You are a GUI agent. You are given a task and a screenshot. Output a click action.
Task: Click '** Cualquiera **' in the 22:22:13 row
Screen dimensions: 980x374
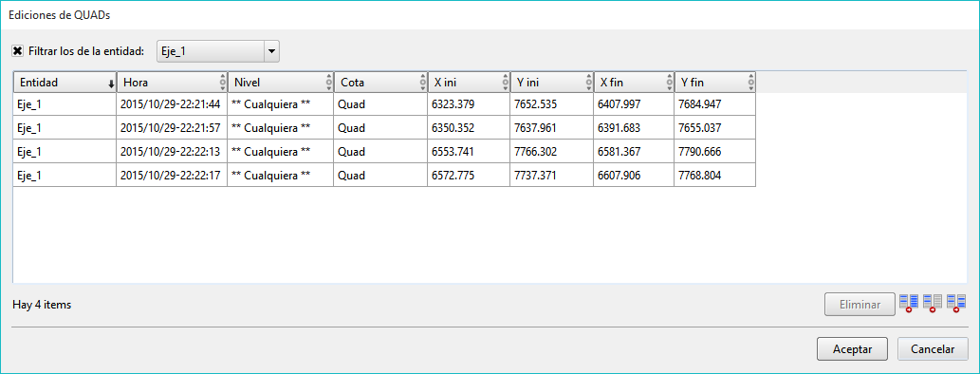[281, 152]
